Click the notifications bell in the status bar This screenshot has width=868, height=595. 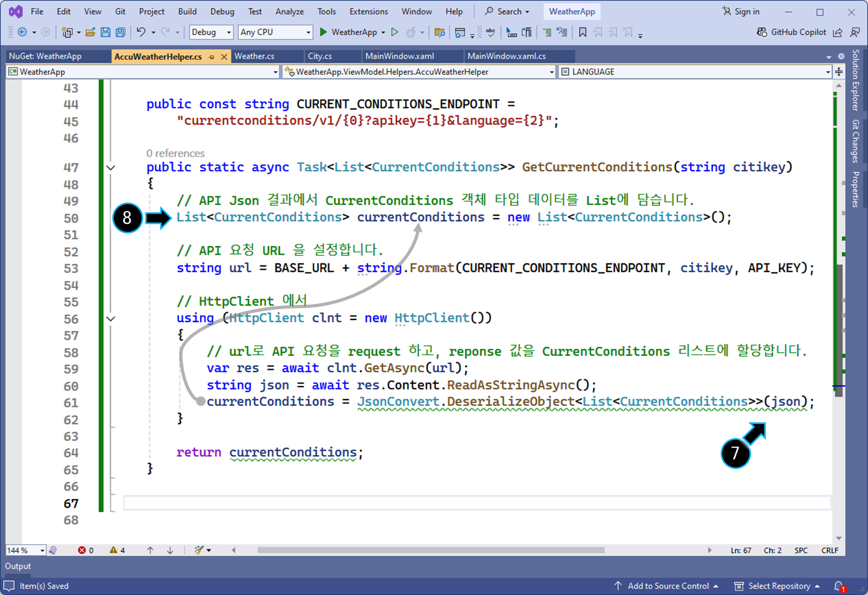click(x=839, y=586)
